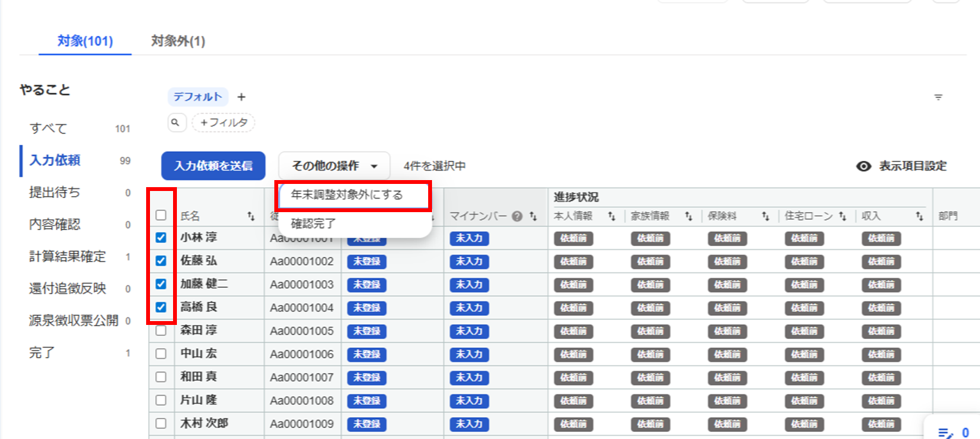Click the eye icon for 表示項目設定
This screenshot has width=980, height=439.
coord(864,166)
